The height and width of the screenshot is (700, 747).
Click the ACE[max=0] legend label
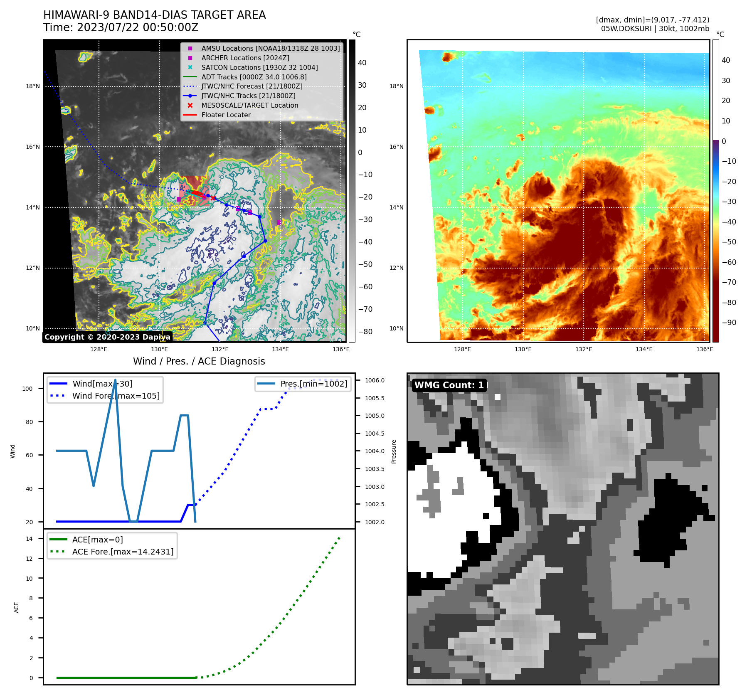pyautogui.click(x=98, y=540)
